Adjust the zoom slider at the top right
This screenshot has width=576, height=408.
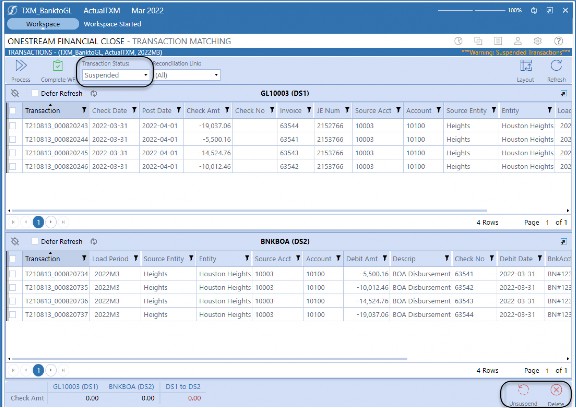tap(471, 11)
